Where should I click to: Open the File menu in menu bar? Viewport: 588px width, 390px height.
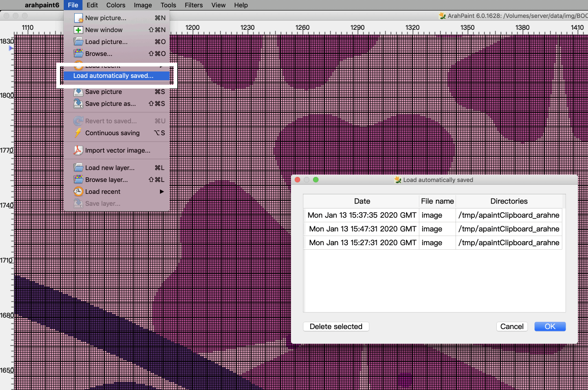point(73,5)
